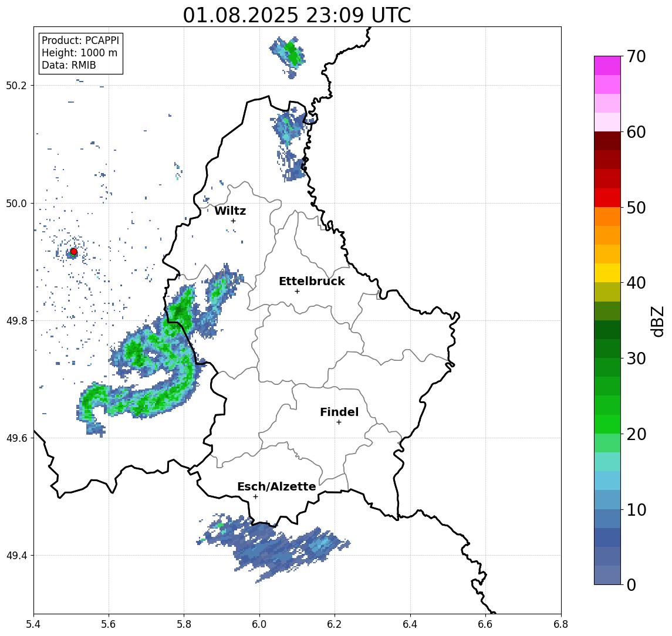Click the magenta top colorbar segment
Image resolution: width=672 pixels, height=636 pixels.
tap(607, 66)
